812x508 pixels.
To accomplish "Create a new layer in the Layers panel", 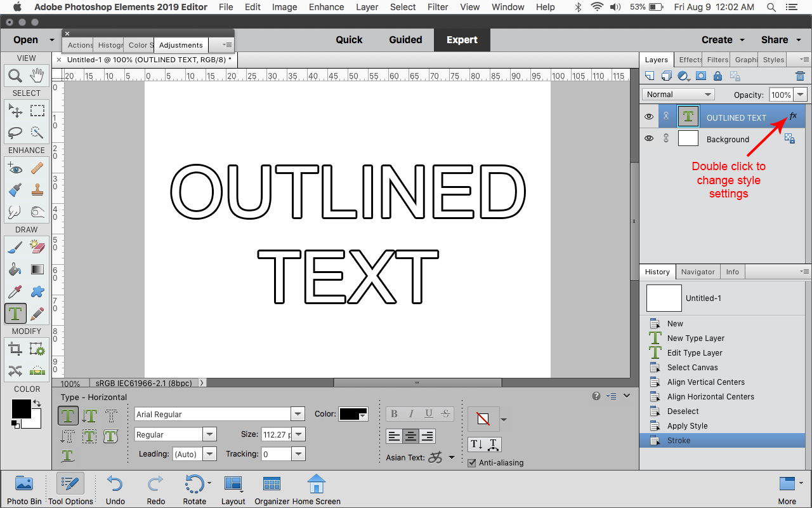I will tap(648, 75).
